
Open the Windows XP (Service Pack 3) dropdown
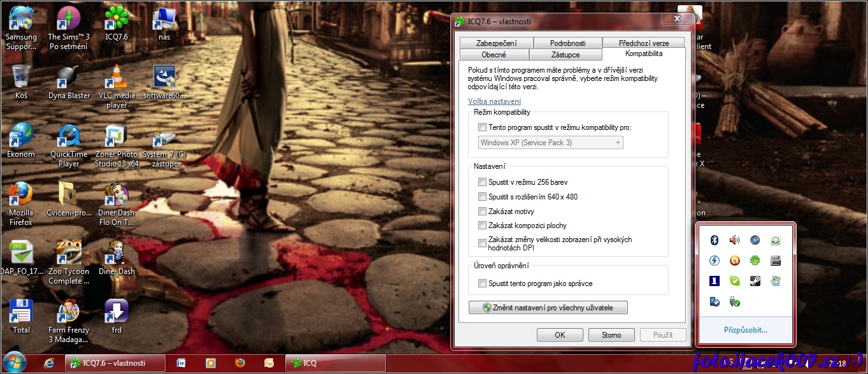(550, 143)
